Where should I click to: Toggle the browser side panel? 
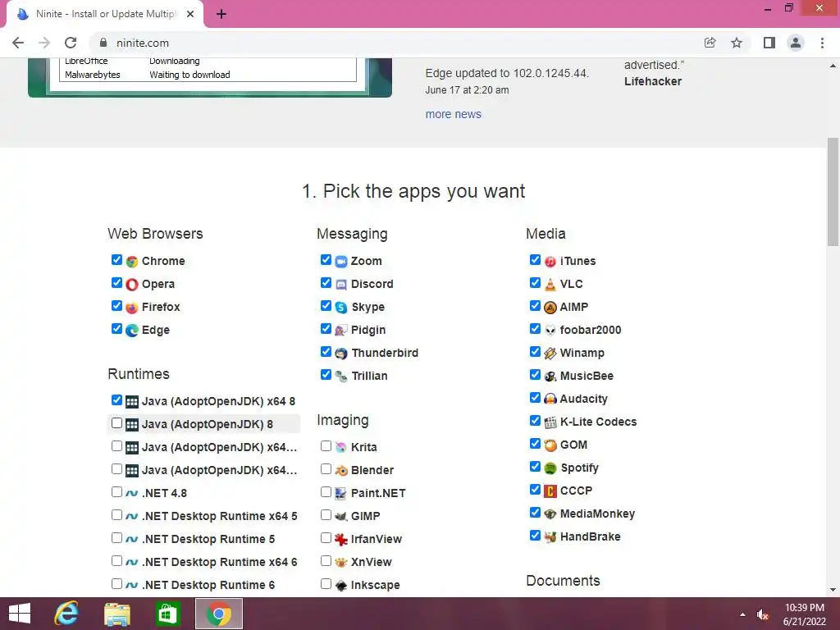pyautogui.click(x=769, y=43)
